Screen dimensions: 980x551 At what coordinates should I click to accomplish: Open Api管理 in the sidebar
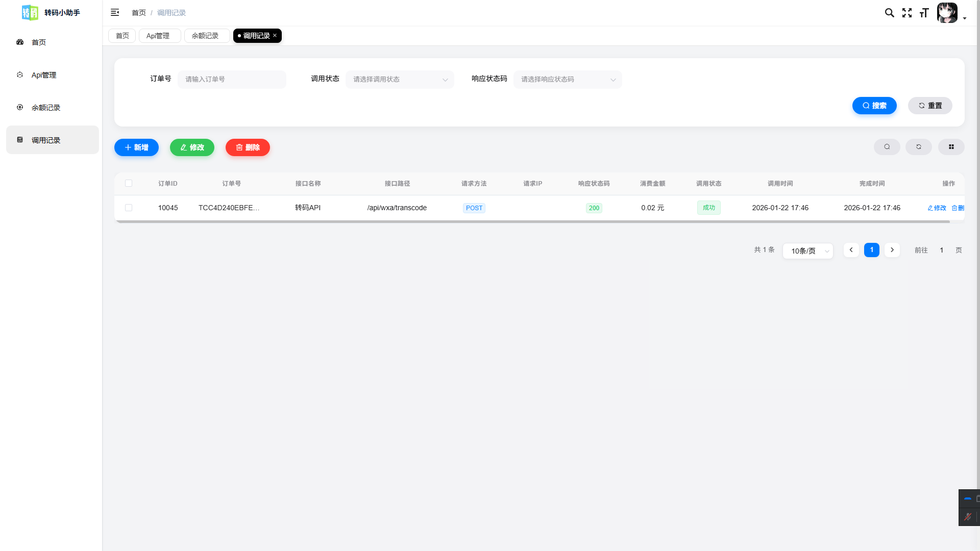pyautogui.click(x=44, y=75)
